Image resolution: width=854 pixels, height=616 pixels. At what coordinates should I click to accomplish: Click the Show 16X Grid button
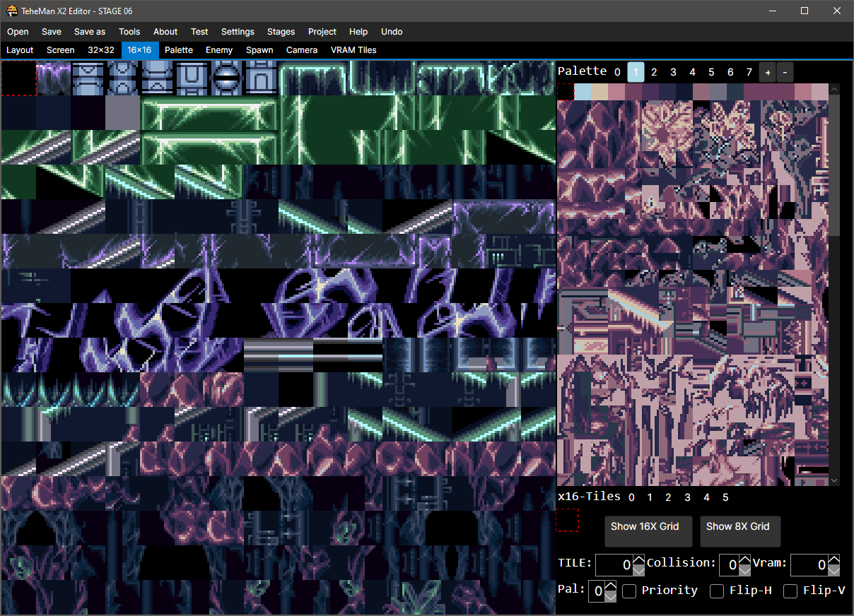pos(645,527)
